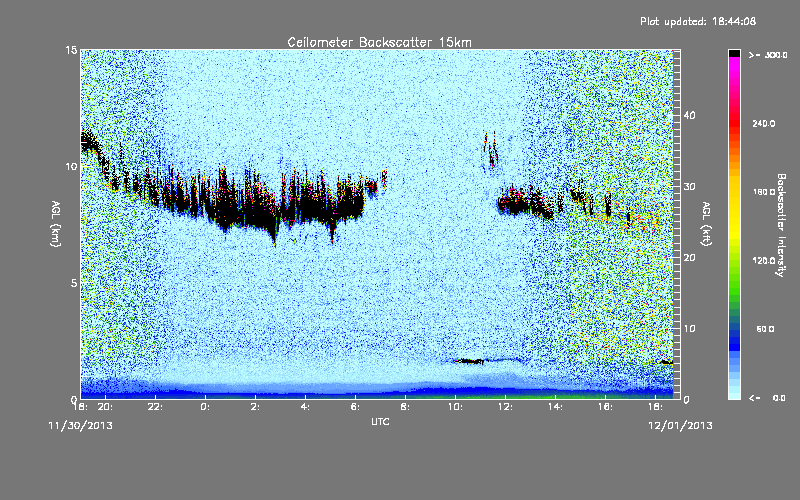Click the "Ceilometer Backscatter 15km" plot title
Image resolution: width=800 pixels, height=500 pixels.
pos(379,42)
